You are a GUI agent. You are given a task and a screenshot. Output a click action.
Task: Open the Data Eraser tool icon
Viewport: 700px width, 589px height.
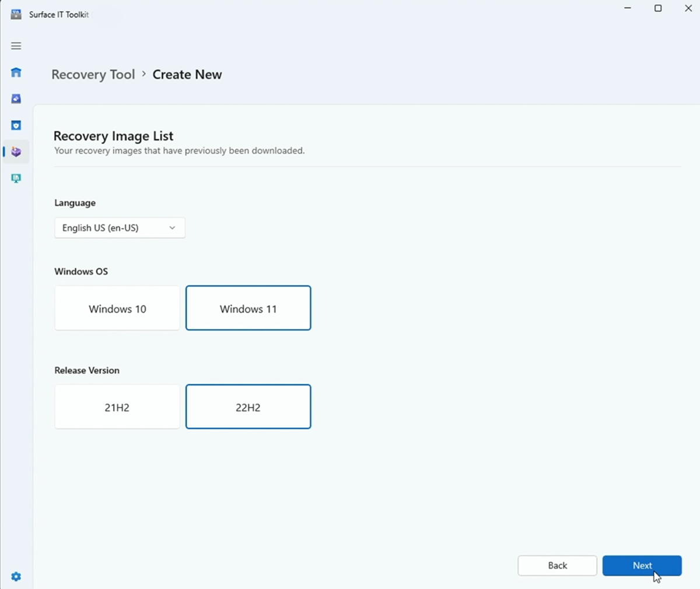(16, 99)
